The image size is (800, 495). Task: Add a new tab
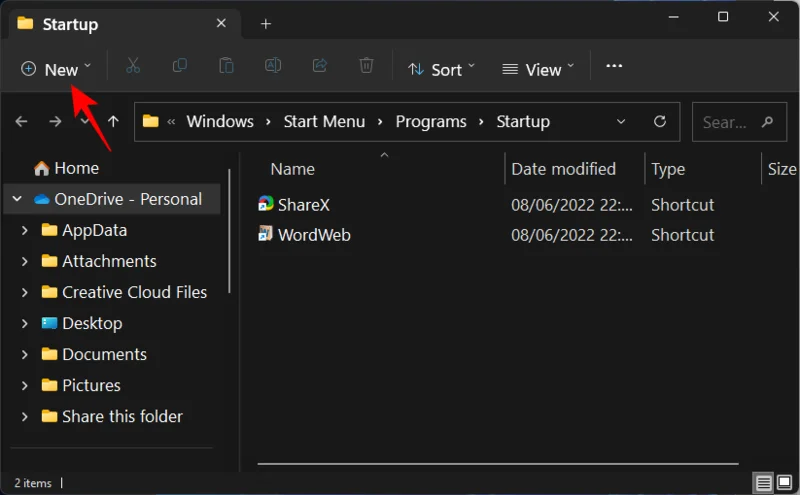tap(266, 24)
